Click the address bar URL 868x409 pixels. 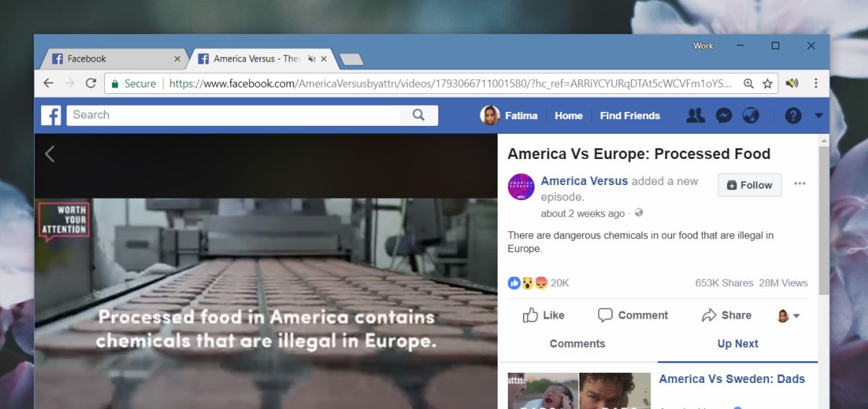coord(450,84)
